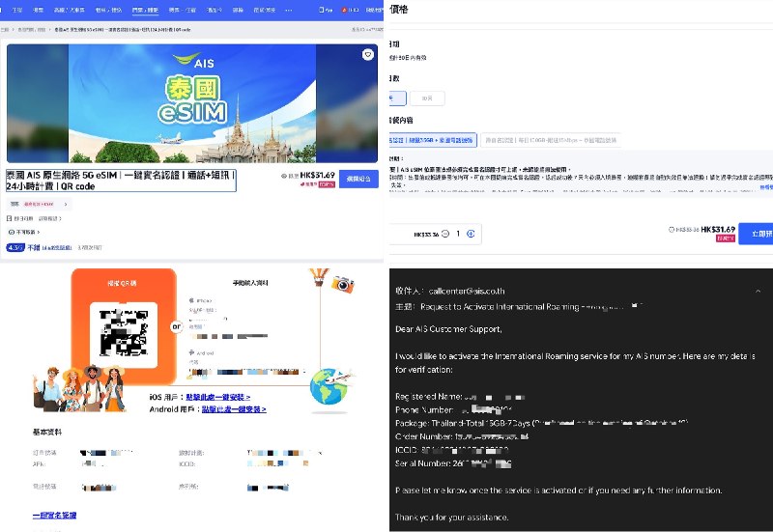This screenshot has height=532, width=773.
Task: Select the underlined 門票 tab in the top navigation
Action: point(145,10)
